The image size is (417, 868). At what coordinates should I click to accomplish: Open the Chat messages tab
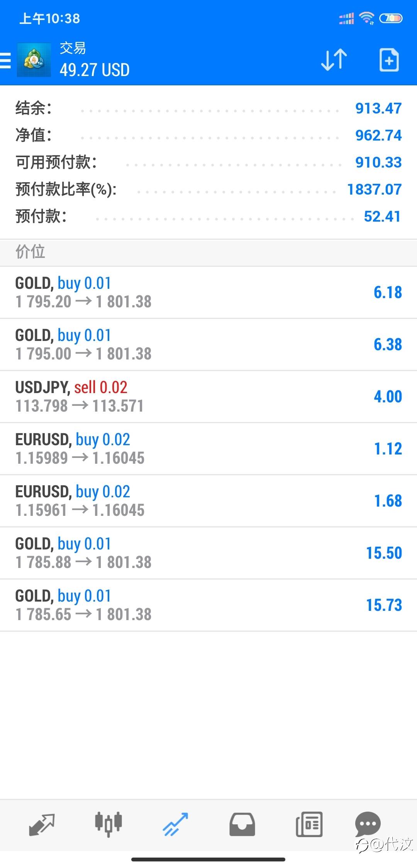368,824
